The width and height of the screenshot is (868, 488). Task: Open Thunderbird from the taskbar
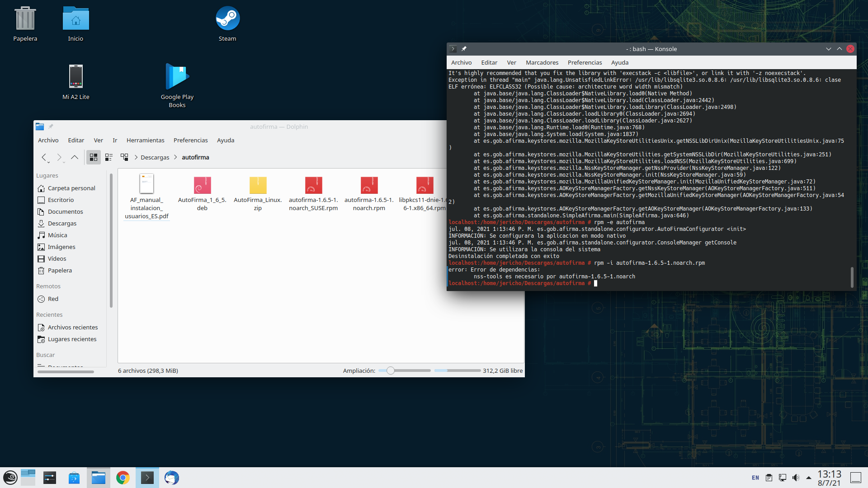coord(171,478)
